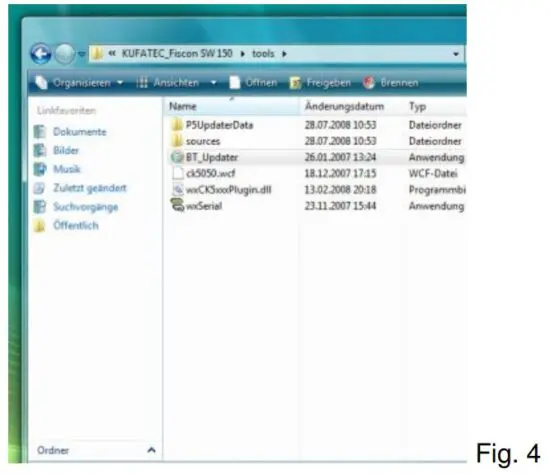Image resolution: width=550 pixels, height=474 pixels.
Task: Click the Zuletzt geändert sidebar icon
Action: pyautogui.click(x=39, y=188)
